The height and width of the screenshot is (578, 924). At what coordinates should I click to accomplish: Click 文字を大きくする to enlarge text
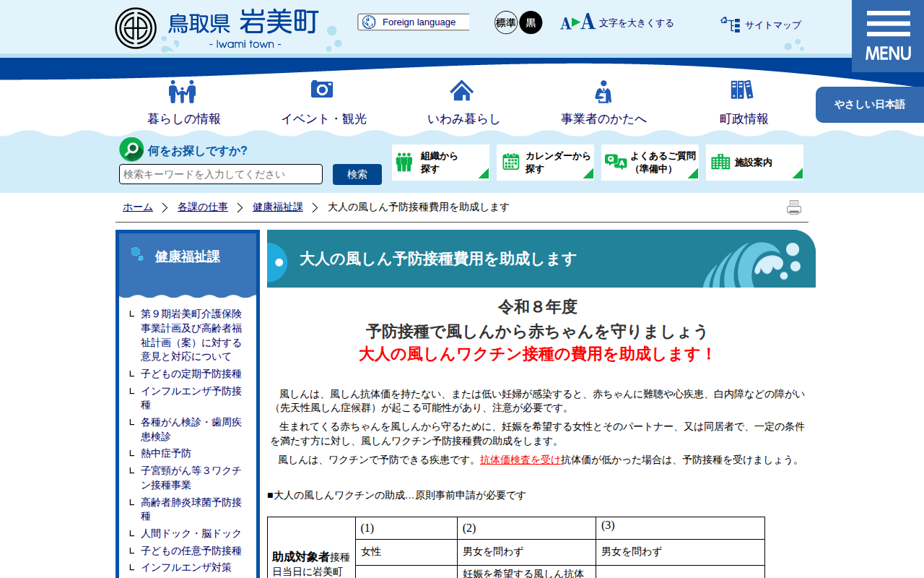(x=636, y=23)
